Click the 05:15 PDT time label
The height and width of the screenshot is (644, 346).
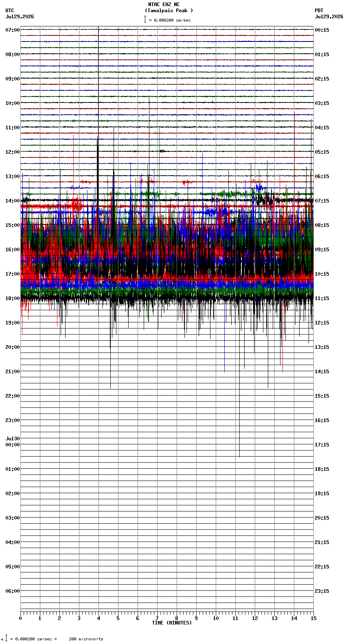click(x=322, y=152)
